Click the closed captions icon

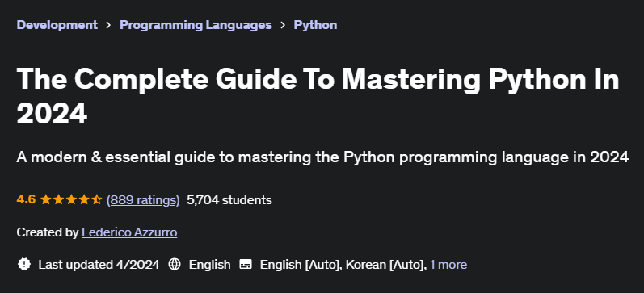(x=246, y=264)
